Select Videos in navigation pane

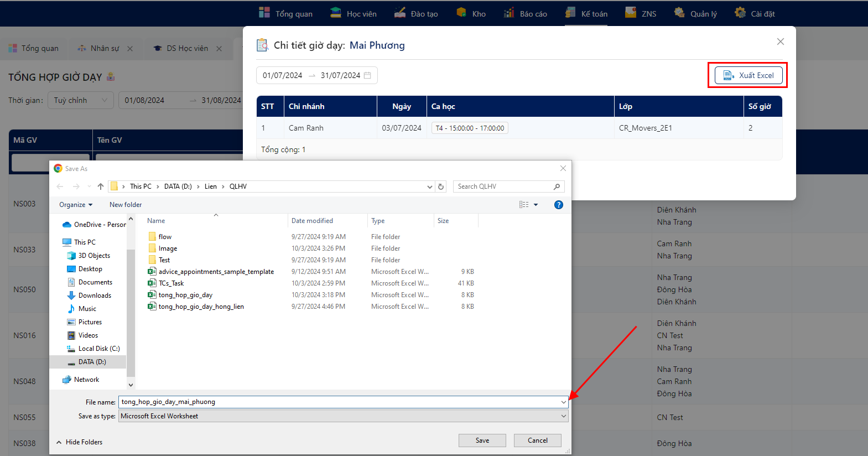[82, 335]
